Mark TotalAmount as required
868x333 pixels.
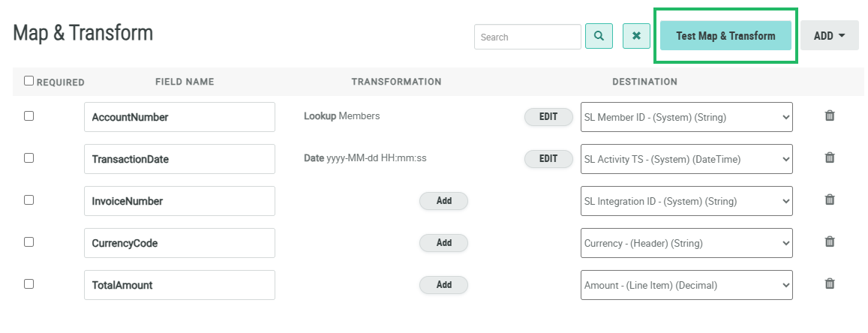[x=29, y=284]
